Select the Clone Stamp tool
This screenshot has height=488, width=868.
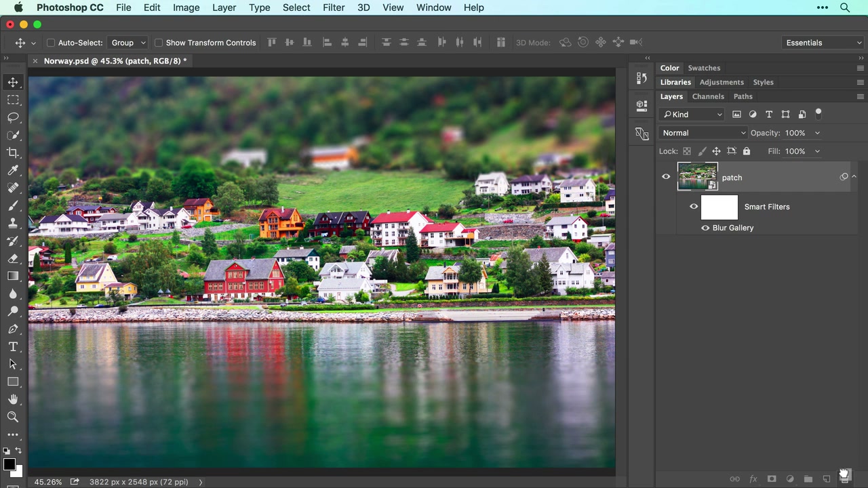click(x=13, y=223)
